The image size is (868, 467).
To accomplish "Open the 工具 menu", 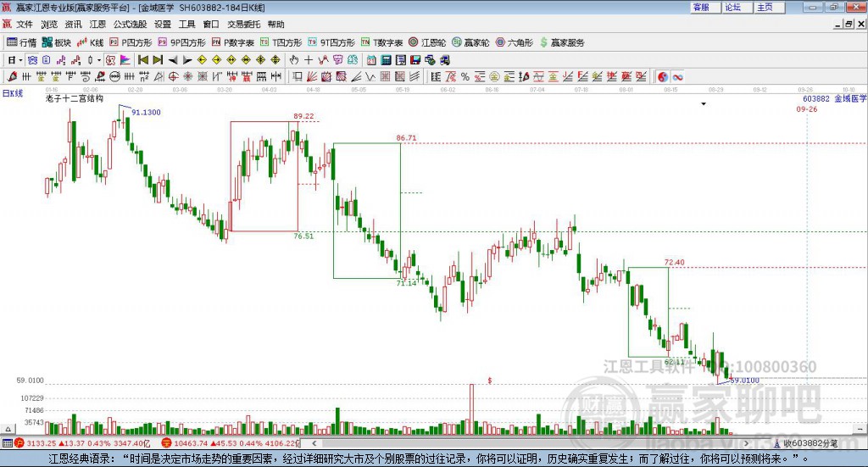I will [x=186, y=24].
